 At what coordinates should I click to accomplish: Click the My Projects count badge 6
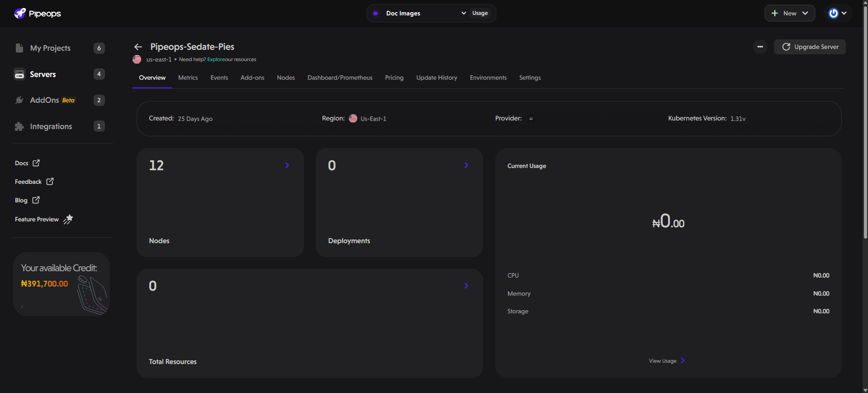[99, 48]
